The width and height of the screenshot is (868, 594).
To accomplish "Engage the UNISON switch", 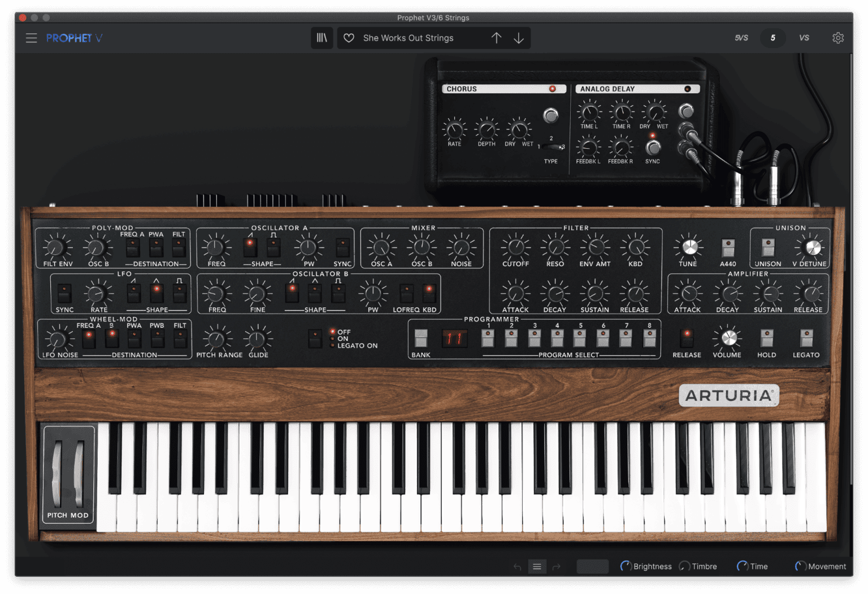I will point(767,248).
